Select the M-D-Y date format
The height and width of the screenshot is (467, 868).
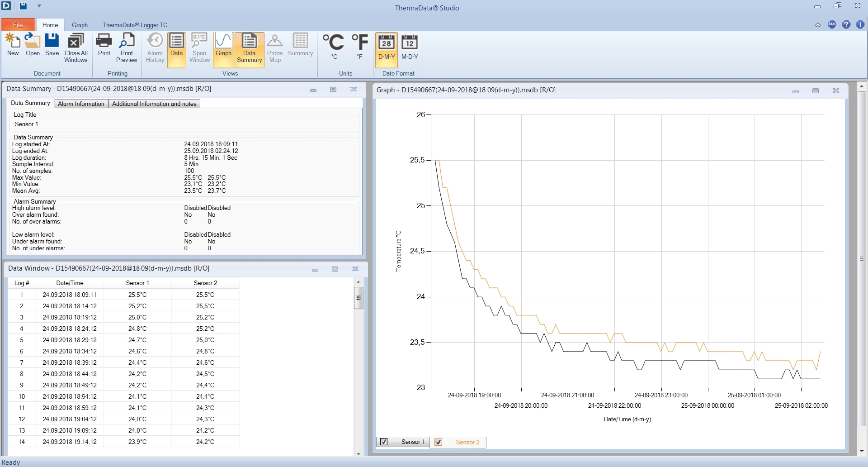point(410,46)
